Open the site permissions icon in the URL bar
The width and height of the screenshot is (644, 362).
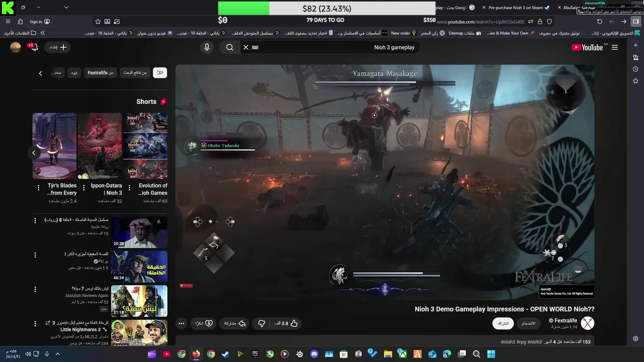[530, 22]
